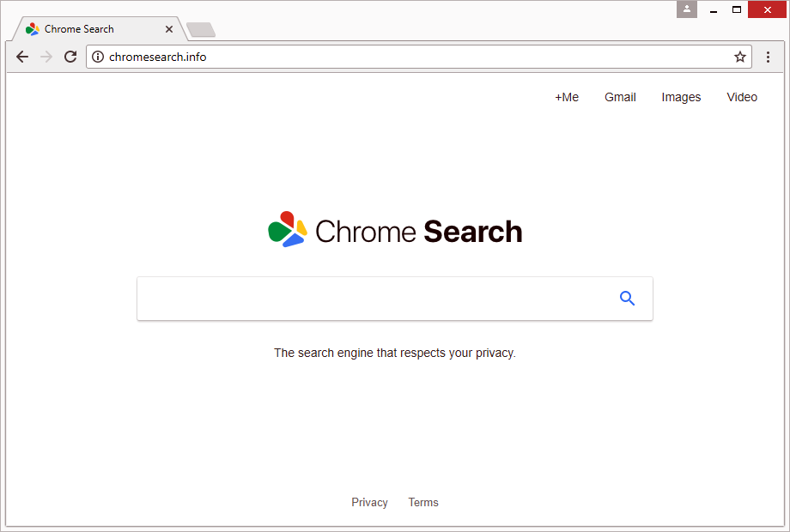Click the search magnifier icon
The height and width of the screenshot is (532, 790).
627,298
